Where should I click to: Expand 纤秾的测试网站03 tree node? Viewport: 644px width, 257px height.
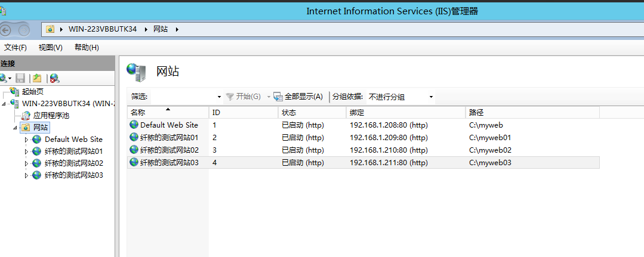[x=27, y=175]
